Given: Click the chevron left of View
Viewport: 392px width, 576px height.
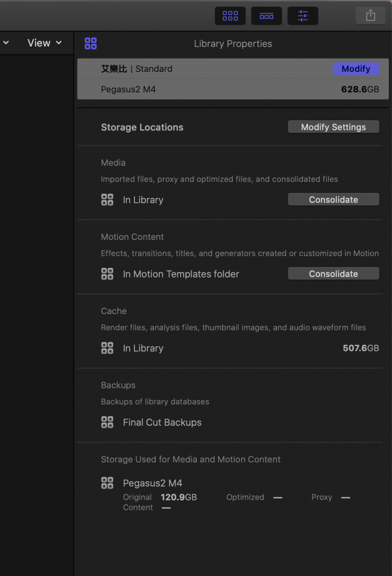Looking at the screenshot, I should (6, 43).
